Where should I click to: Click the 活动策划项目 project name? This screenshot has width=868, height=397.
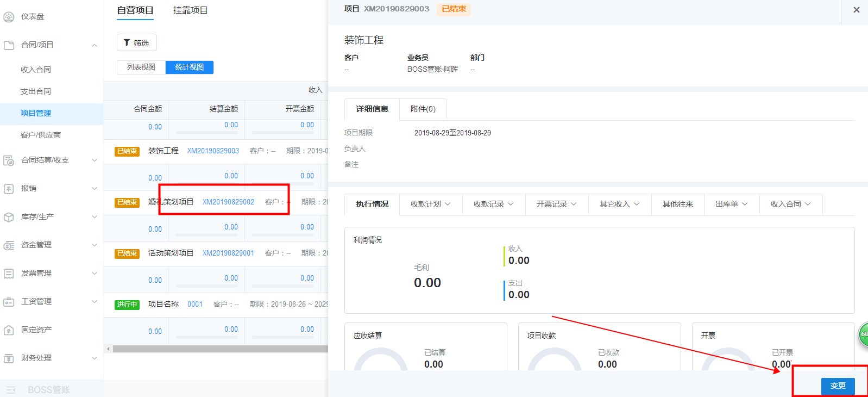click(171, 253)
